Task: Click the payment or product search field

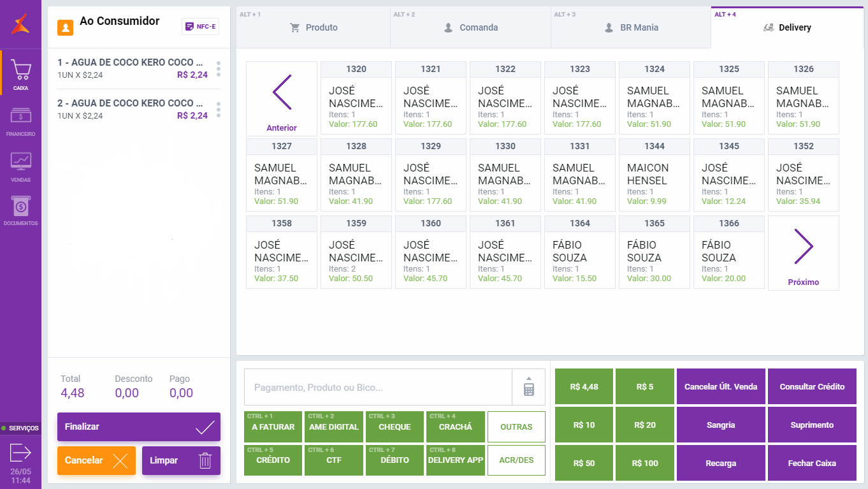Action: coord(378,387)
